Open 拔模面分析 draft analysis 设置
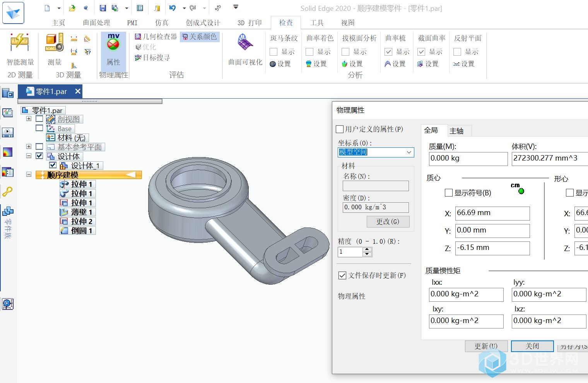Image resolution: width=588 pixels, height=383 pixels. (x=352, y=64)
